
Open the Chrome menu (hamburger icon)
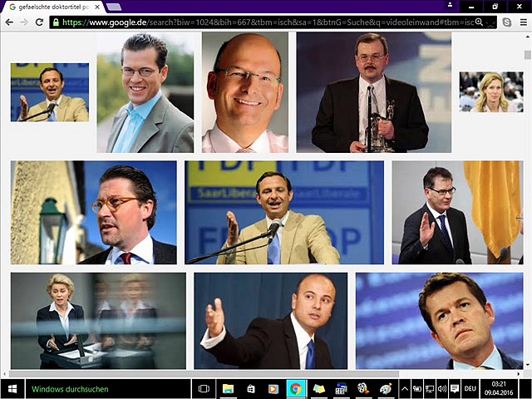tap(522, 22)
